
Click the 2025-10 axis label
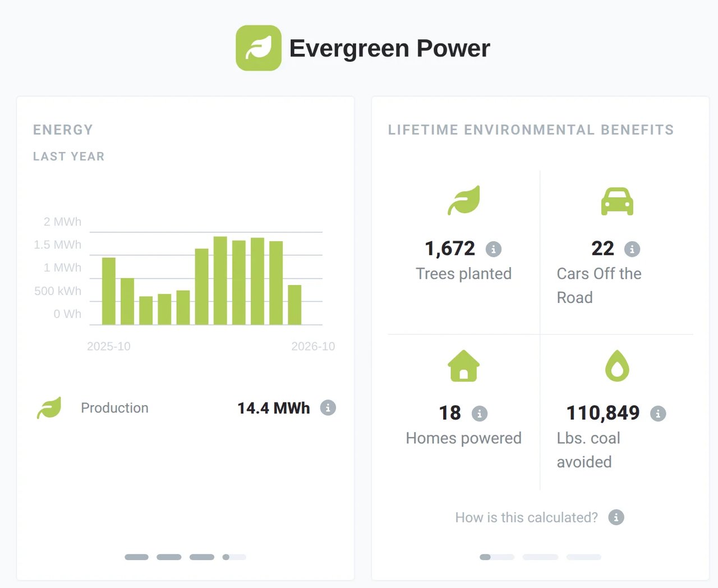[109, 346]
